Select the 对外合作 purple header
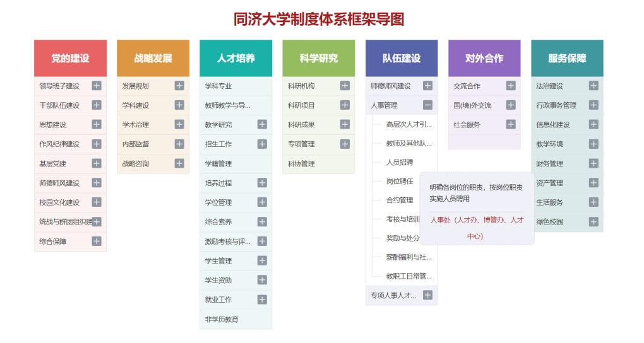Screen dimensions: 644x343 tap(484, 58)
